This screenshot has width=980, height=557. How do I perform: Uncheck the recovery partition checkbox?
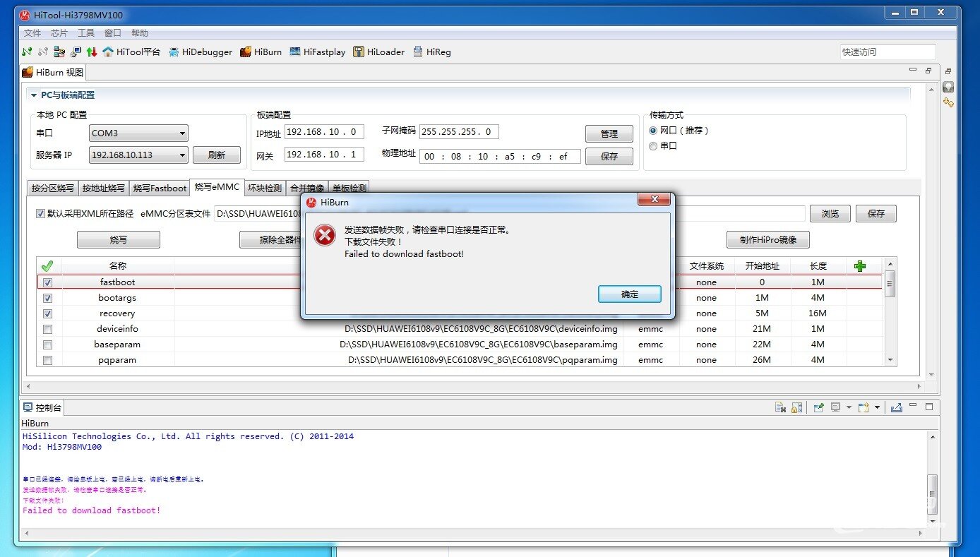47,313
